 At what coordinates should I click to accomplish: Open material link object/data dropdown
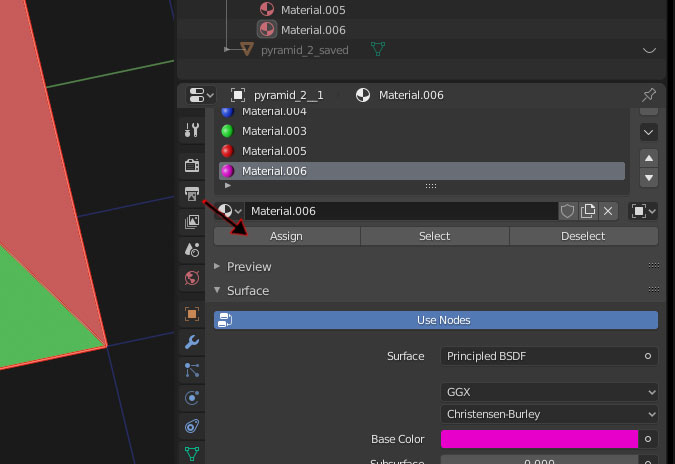(643, 211)
